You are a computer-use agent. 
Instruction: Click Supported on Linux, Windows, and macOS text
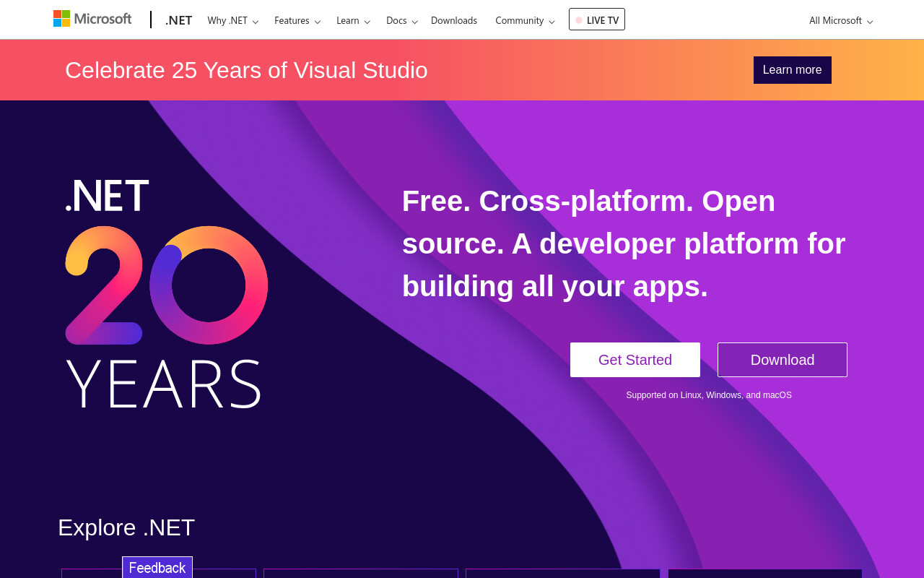coord(709,395)
